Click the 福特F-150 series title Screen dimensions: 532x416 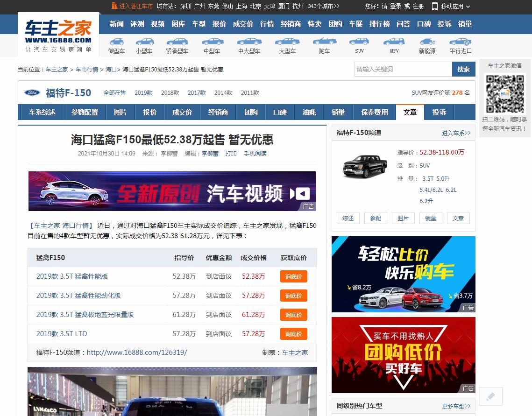(x=69, y=92)
